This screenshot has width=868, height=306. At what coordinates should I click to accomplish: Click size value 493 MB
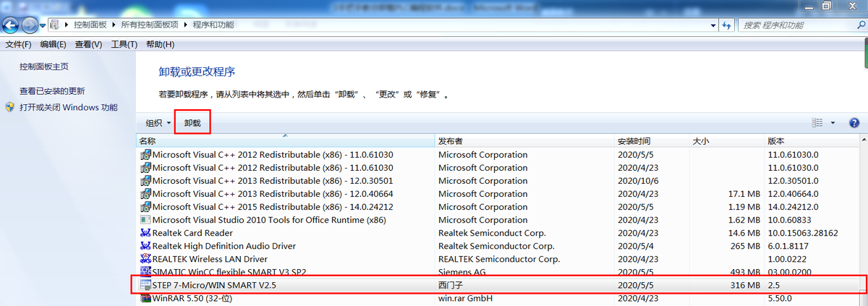tap(745, 272)
